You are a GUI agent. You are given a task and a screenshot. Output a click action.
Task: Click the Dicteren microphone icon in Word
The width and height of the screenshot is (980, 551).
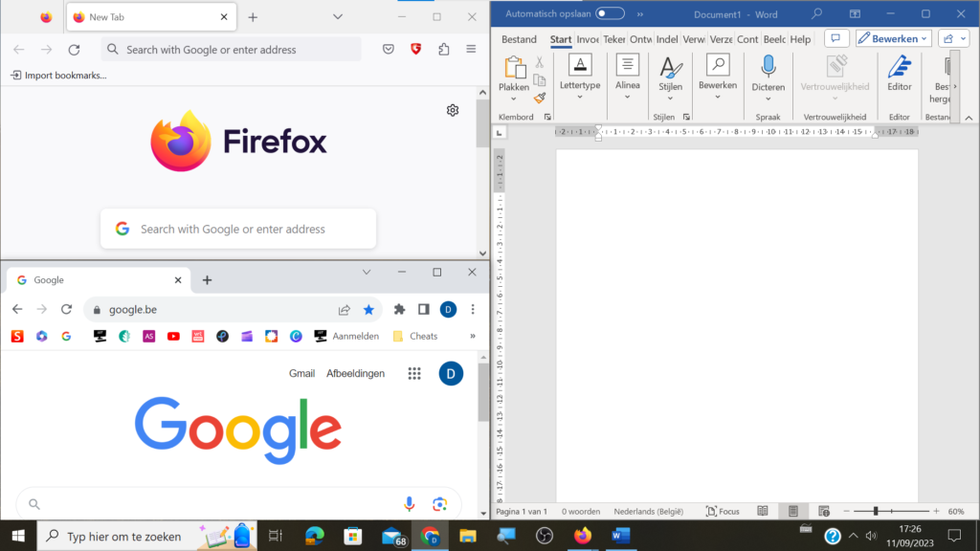click(x=768, y=66)
